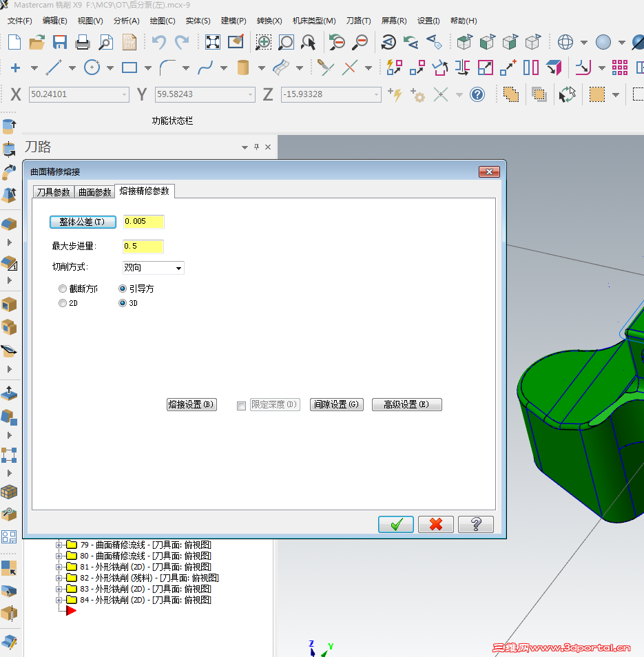Click the 间隙设置(G) button
This screenshot has height=657, width=644.
coord(336,404)
